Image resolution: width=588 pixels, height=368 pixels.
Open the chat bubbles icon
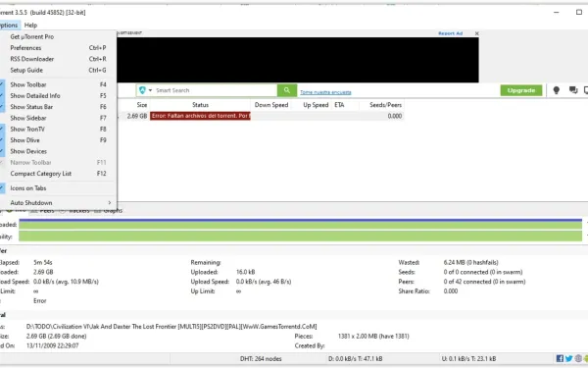point(573,90)
